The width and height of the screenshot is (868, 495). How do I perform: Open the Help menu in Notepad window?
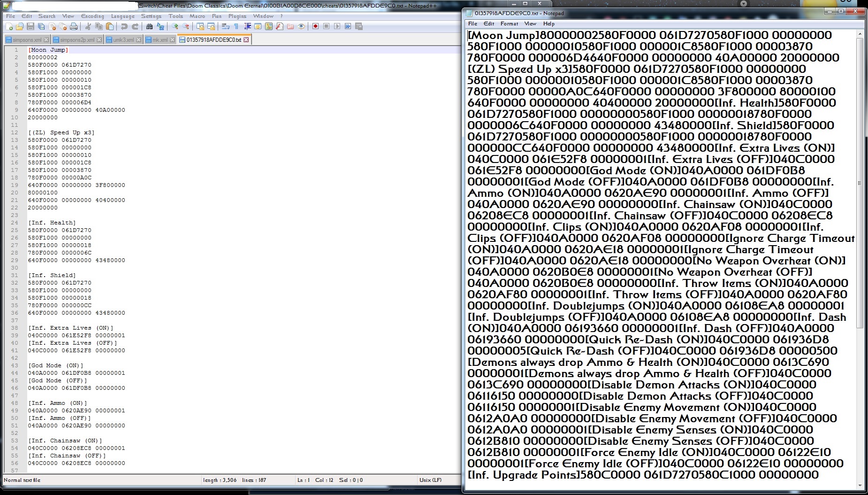(548, 23)
